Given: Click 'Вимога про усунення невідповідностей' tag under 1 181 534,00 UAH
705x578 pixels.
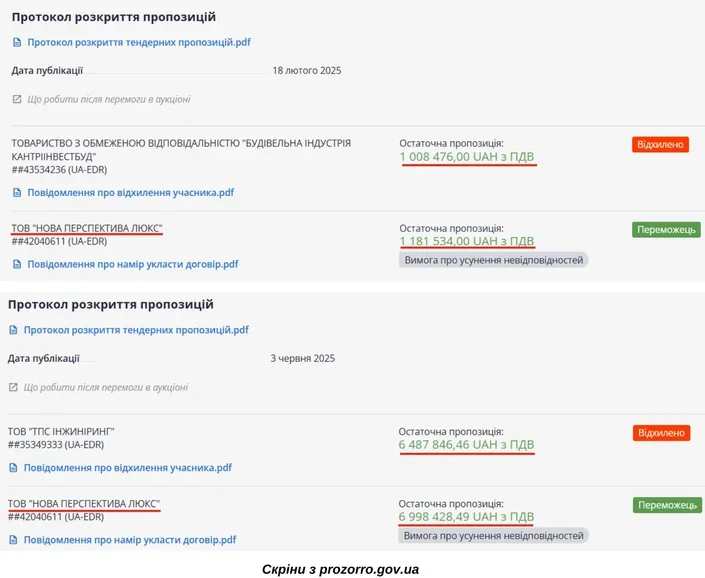Looking at the screenshot, I should coord(494,260).
